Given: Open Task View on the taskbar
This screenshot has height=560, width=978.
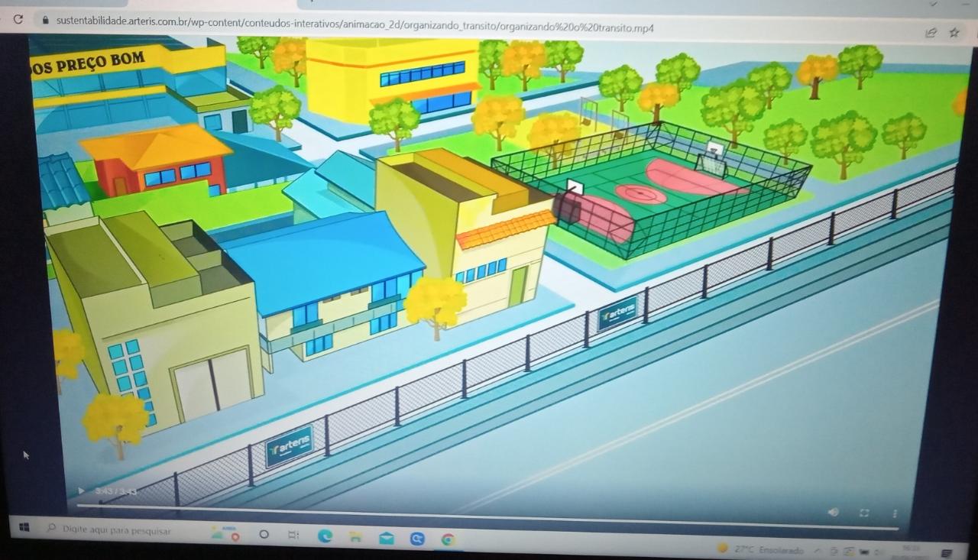Looking at the screenshot, I should click(x=293, y=535).
